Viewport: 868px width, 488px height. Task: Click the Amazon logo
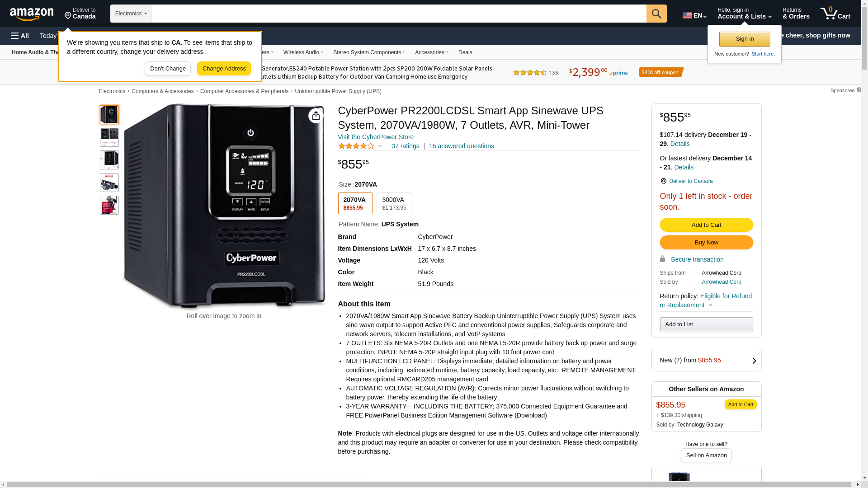[x=32, y=14]
